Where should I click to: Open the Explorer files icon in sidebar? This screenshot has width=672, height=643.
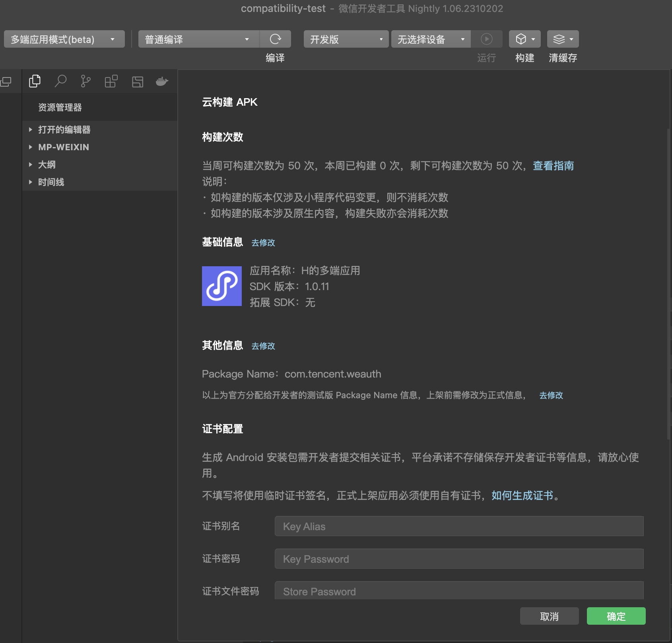pos(35,81)
